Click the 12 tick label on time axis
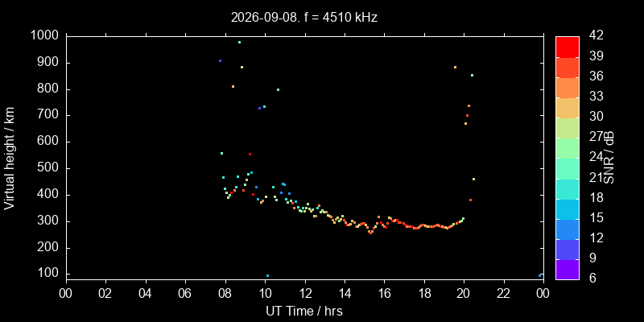This screenshot has height=322, width=644. tap(305, 293)
